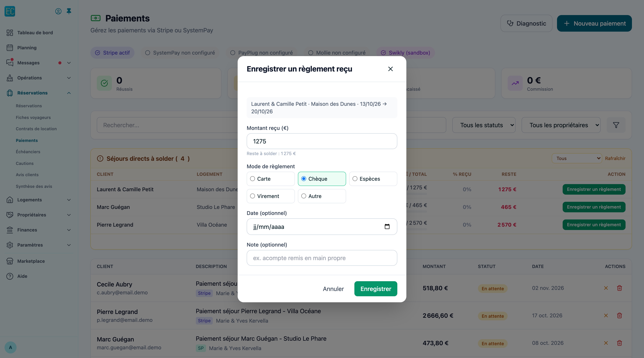Open Fiches voyageurs submenu item
The width and height of the screenshot is (644, 358).
click(x=33, y=117)
